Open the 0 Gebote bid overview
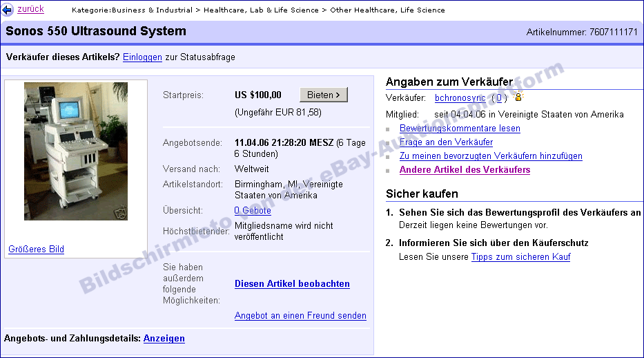This screenshot has height=358, width=644. point(253,210)
